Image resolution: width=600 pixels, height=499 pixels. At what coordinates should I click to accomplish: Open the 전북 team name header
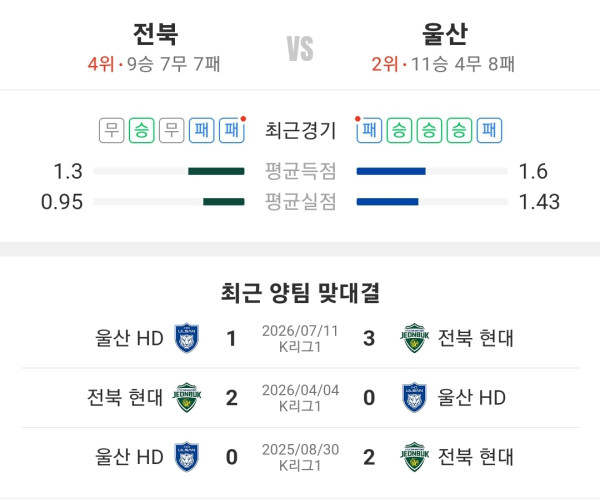click(155, 34)
